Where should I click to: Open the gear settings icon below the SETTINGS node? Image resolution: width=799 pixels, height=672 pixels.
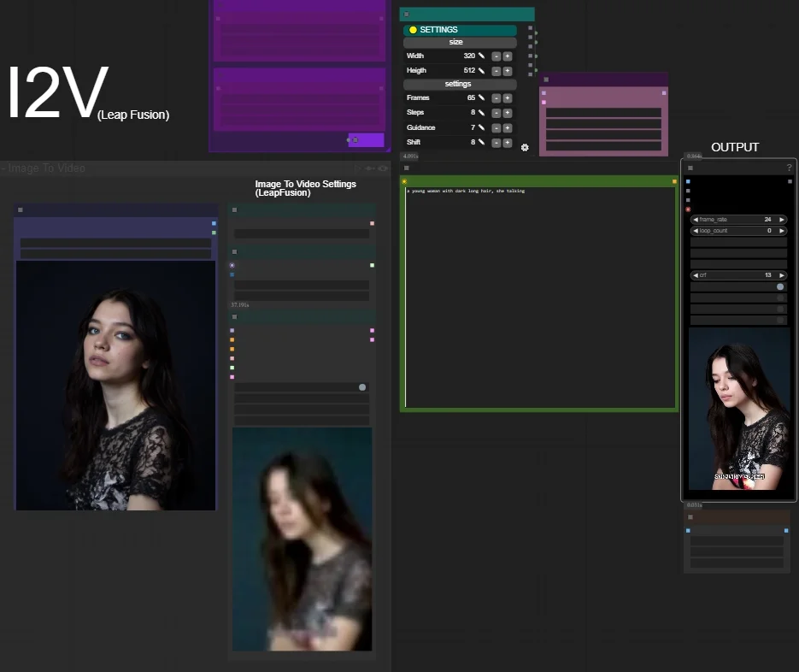coord(525,148)
